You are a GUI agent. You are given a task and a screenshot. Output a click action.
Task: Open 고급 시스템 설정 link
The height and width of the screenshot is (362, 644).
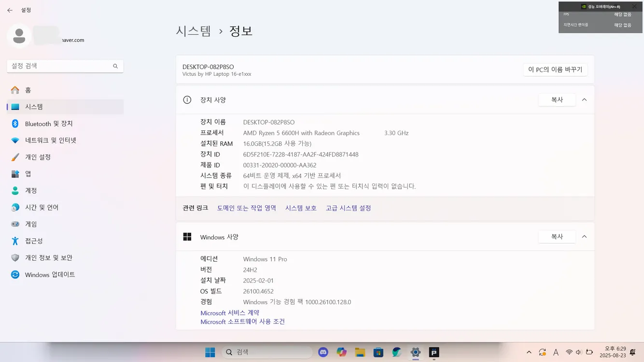pos(348,208)
